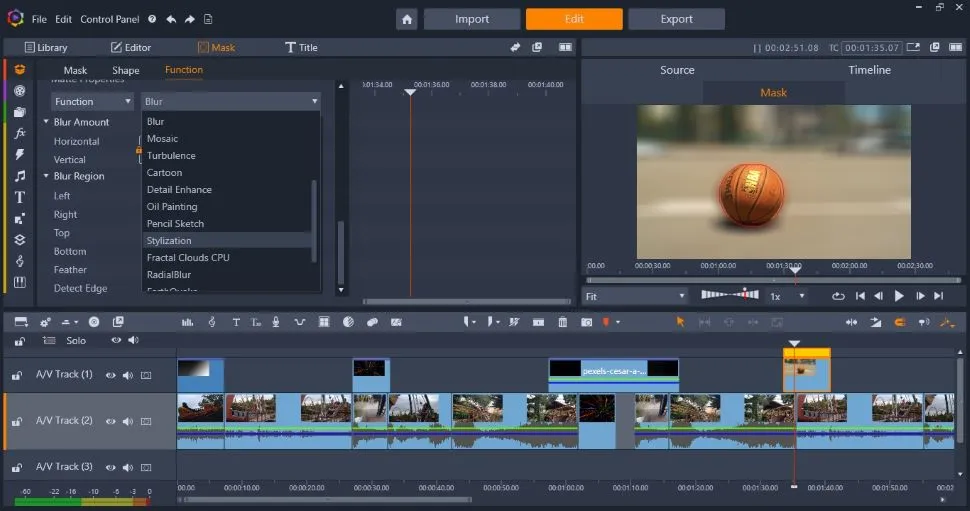Hide A/V Track (1) with eye icon

111,375
